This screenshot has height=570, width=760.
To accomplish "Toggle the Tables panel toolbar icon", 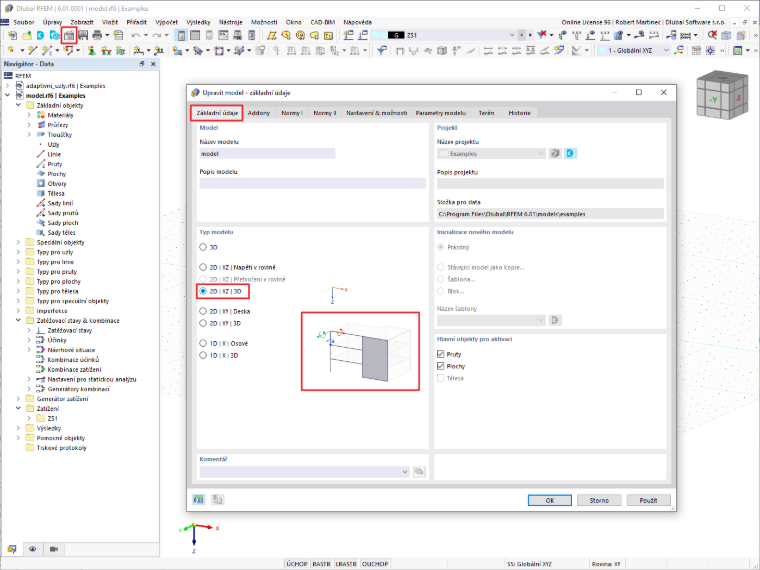I will click(195, 35).
